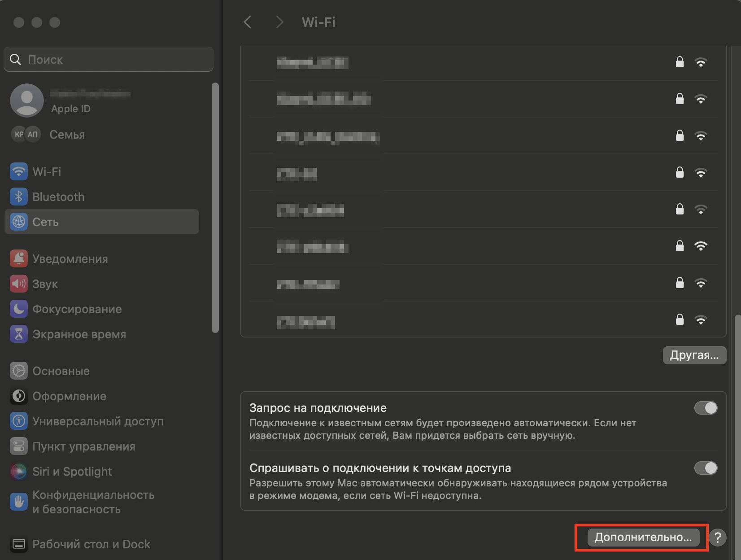The width and height of the screenshot is (741, 560).
Task: Click the Wi-Fi signal icon of the last network
Action: click(701, 320)
